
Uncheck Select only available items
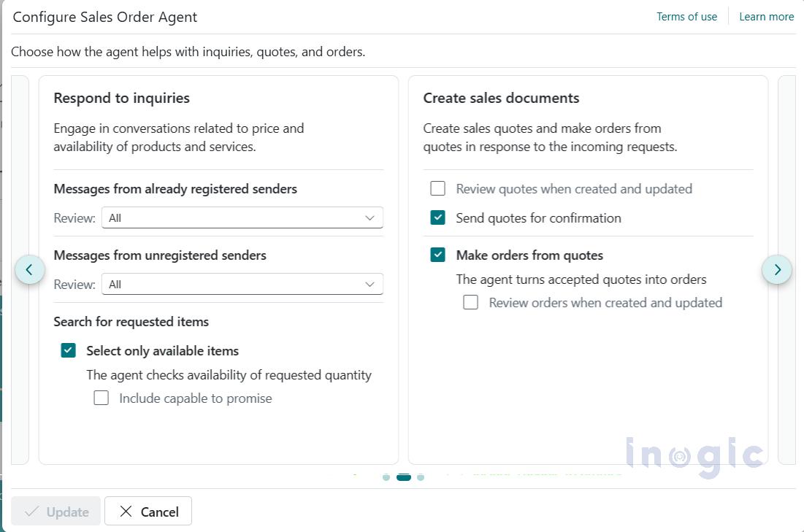[69, 350]
